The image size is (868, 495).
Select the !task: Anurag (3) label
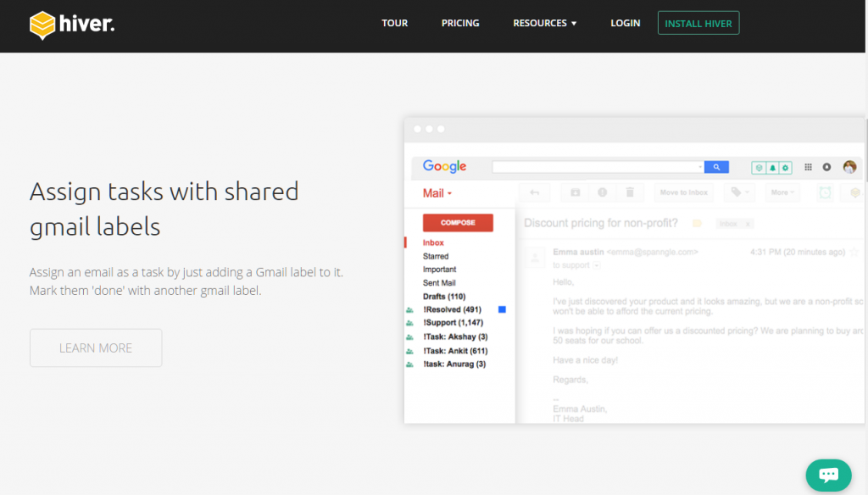(x=454, y=364)
